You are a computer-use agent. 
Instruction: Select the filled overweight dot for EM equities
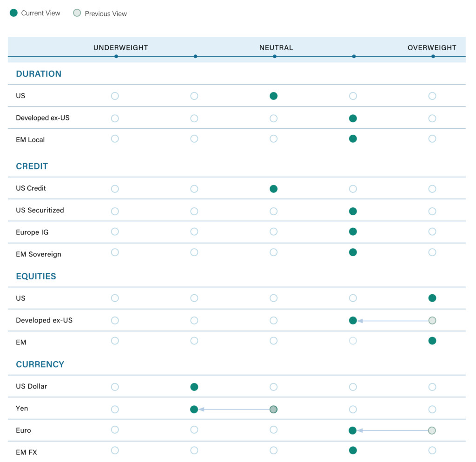point(432,341)
